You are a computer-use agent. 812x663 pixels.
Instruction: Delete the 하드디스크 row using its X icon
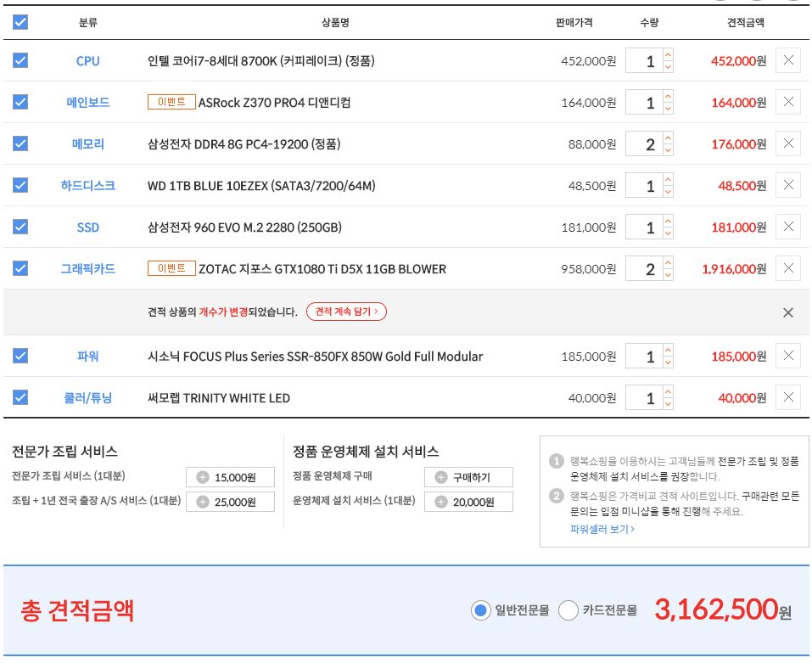pos(788,185)
